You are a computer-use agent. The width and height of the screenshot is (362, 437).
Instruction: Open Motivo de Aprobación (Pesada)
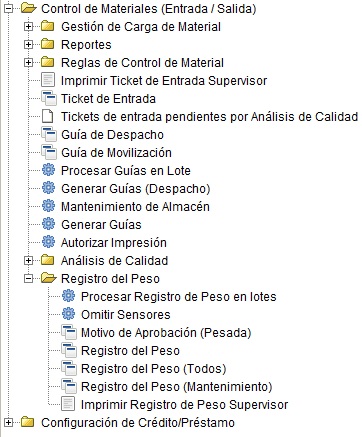[x=166, y=333]
